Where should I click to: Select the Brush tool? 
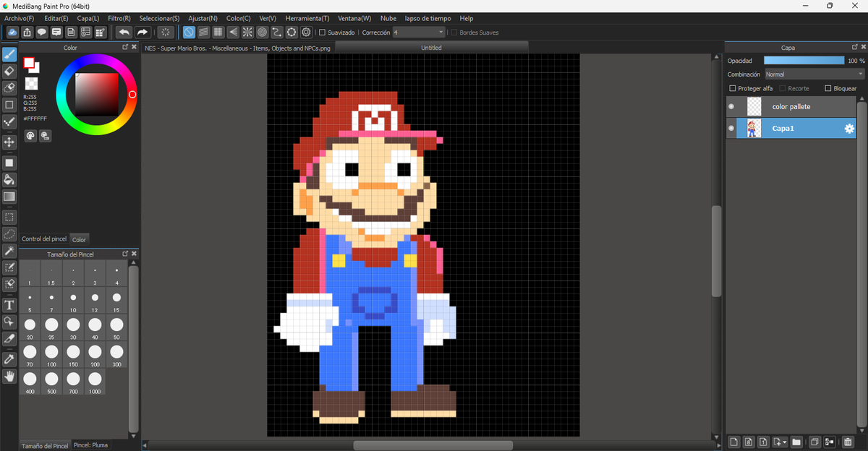tap(9, 54)
